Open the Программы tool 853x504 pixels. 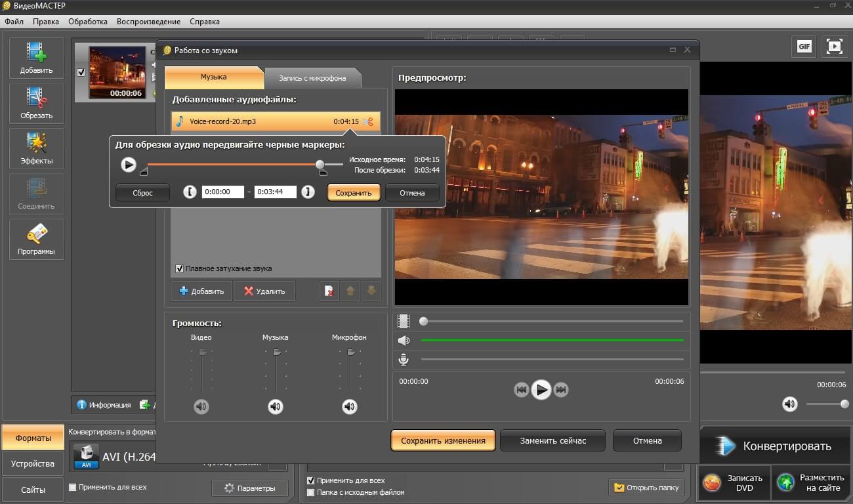coord(37,240)
